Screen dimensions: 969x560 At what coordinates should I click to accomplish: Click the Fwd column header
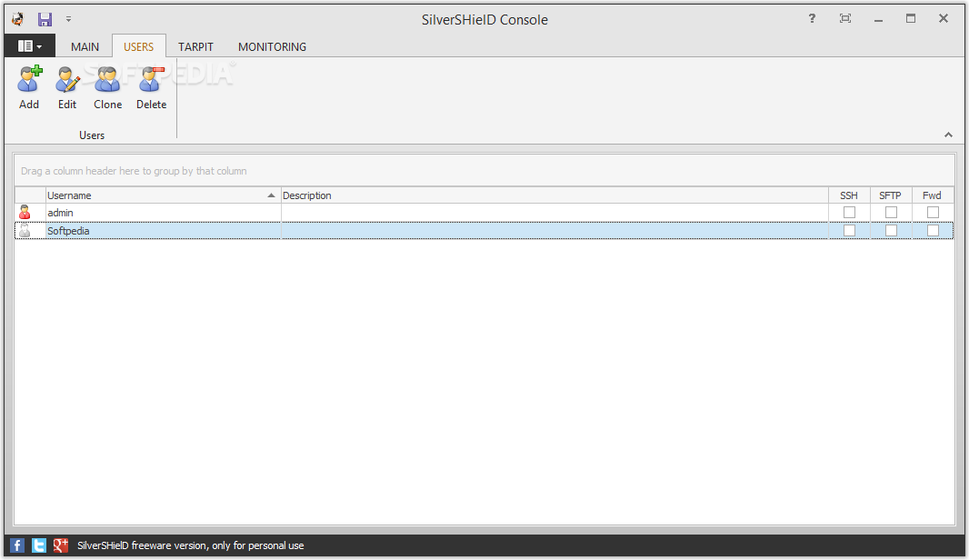pos(933,195)
